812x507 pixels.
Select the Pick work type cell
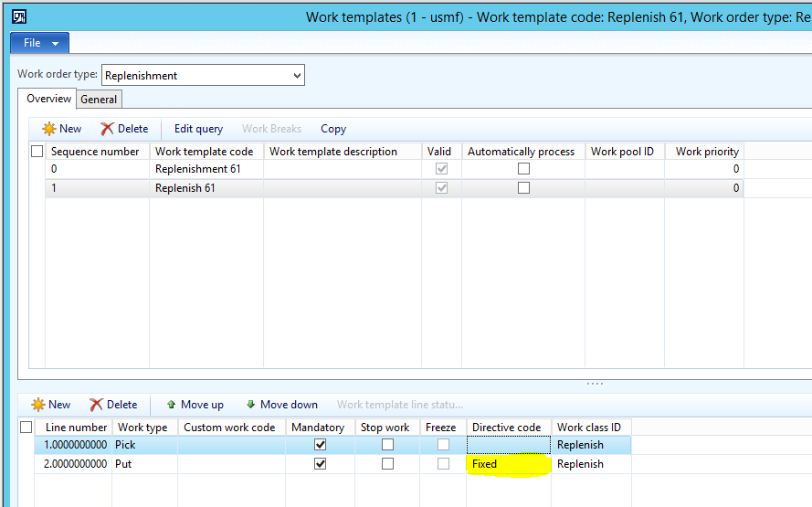point(145,445)
